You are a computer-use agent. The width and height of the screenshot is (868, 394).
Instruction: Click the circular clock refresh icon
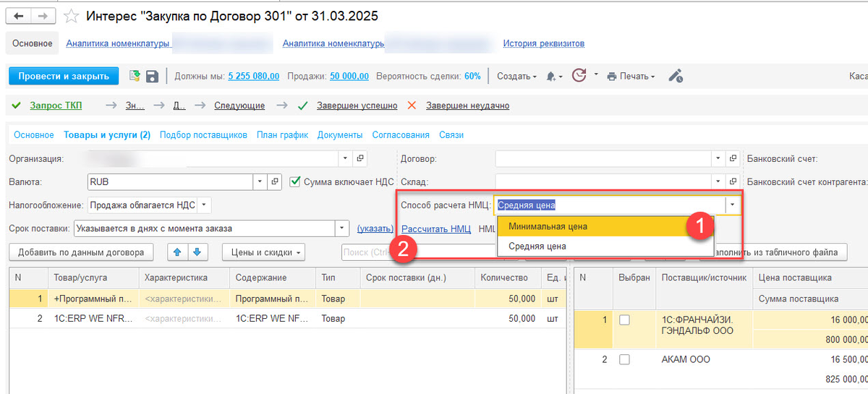[579, 75]
